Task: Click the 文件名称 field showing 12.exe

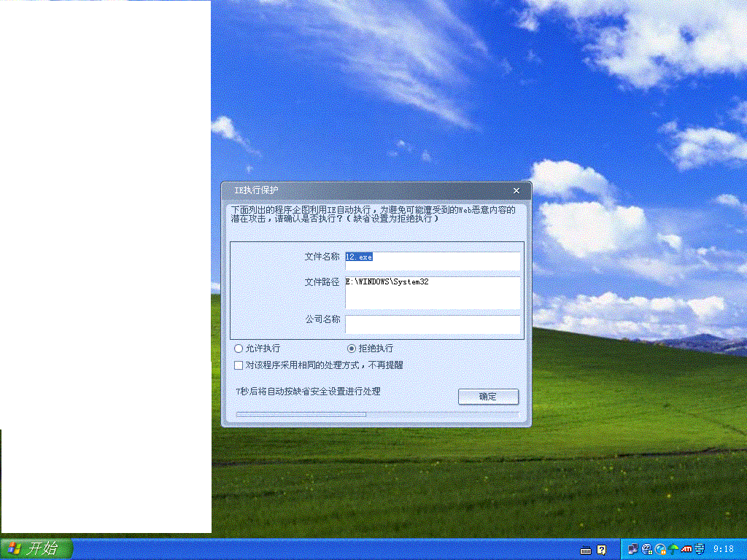Action: click(433, 261)
